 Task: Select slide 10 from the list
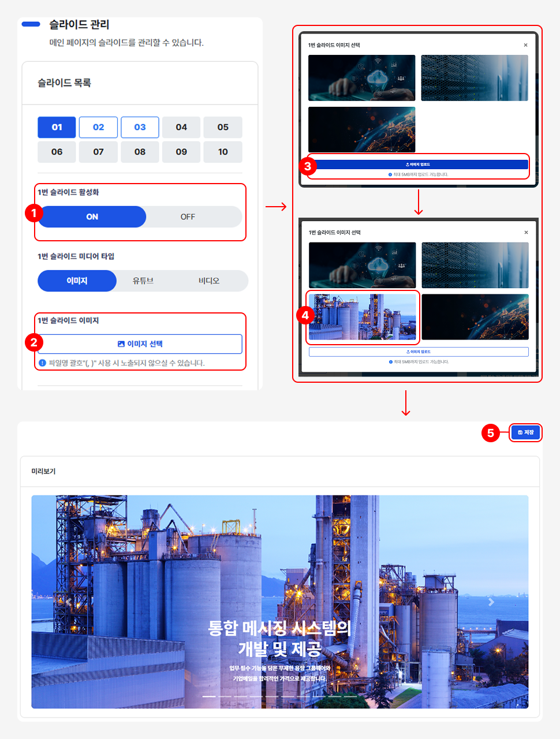click(x=223, y=152)
